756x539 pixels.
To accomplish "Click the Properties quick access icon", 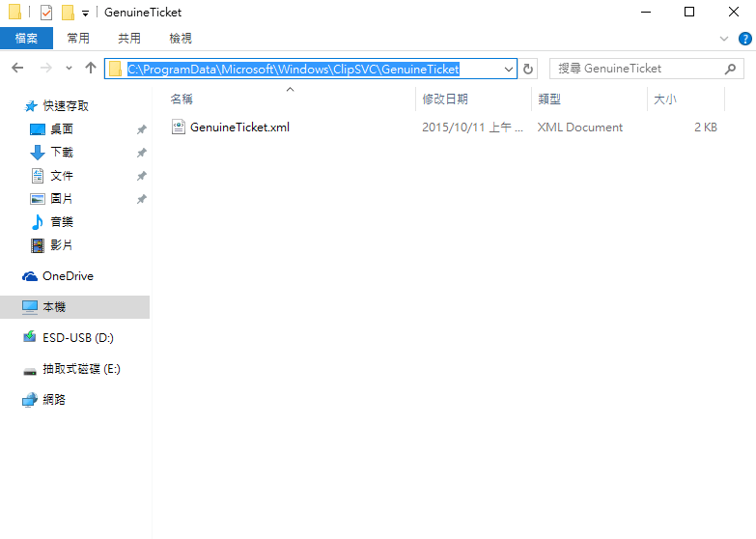I will (45, 12).
